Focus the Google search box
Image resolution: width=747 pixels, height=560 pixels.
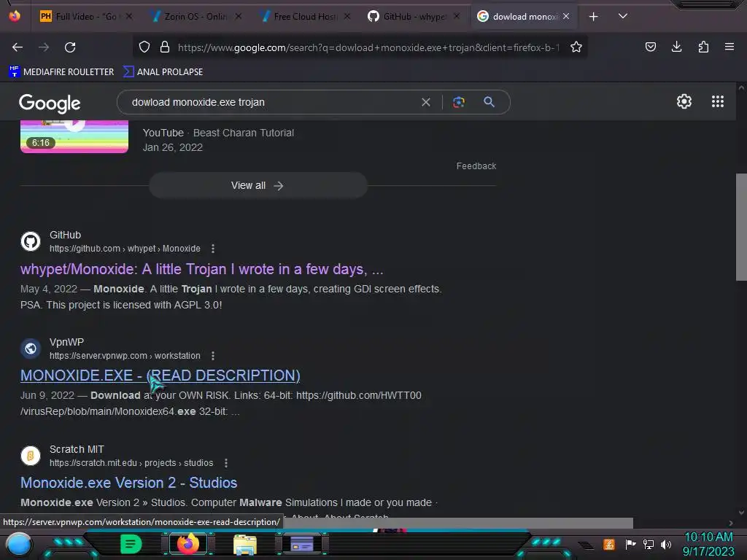[x=271, y=102]
